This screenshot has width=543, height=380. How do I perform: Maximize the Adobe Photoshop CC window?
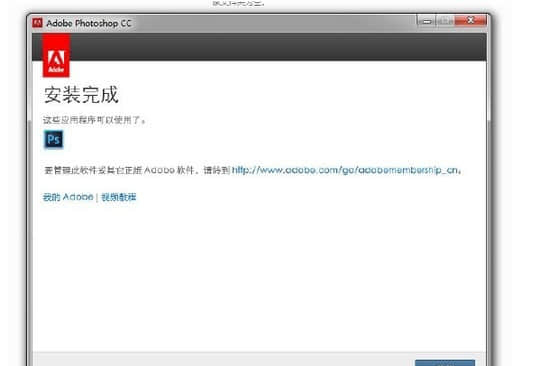pyautogui.click(x=445, y=21)
